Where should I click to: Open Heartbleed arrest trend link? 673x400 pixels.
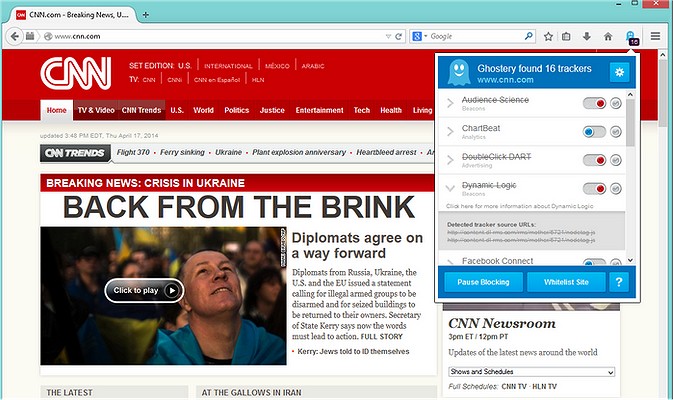click(x=386, y=152)
